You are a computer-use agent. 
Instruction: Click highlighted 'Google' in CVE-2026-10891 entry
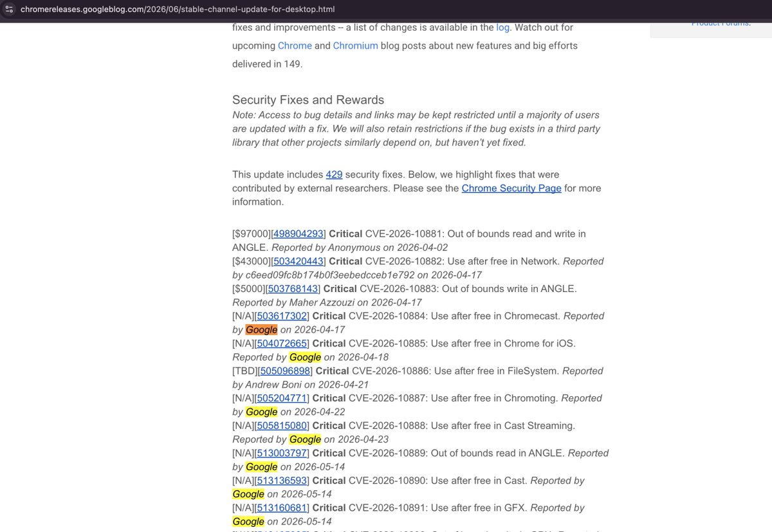point(248,522)
